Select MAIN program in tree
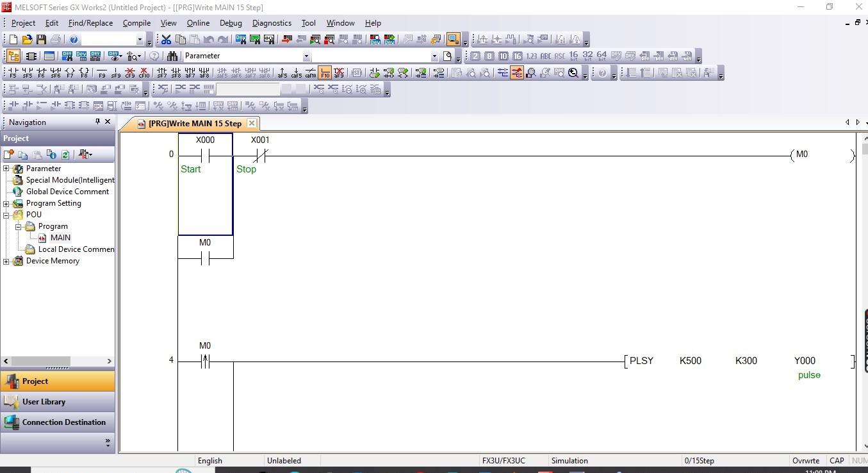 60,238
